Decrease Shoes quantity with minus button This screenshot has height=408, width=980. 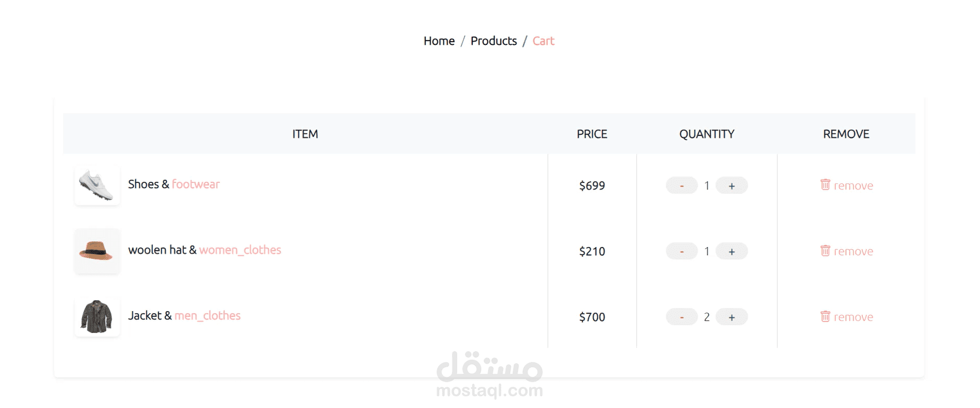(x=682, y=186)
